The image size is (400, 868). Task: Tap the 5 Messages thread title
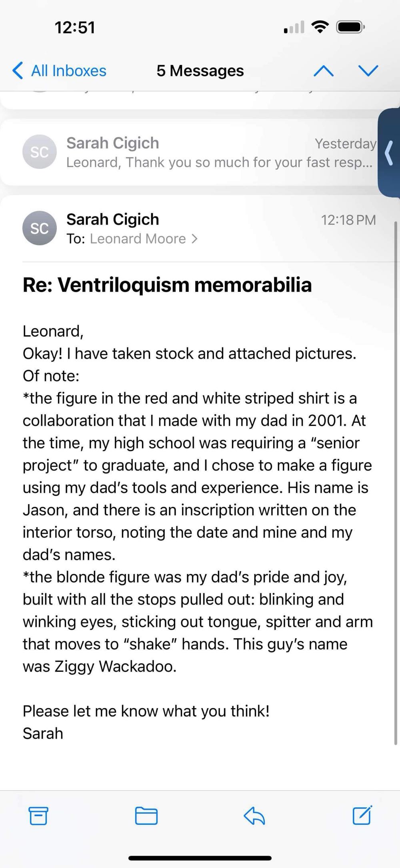pyautogui.click(x=200, y=71)
